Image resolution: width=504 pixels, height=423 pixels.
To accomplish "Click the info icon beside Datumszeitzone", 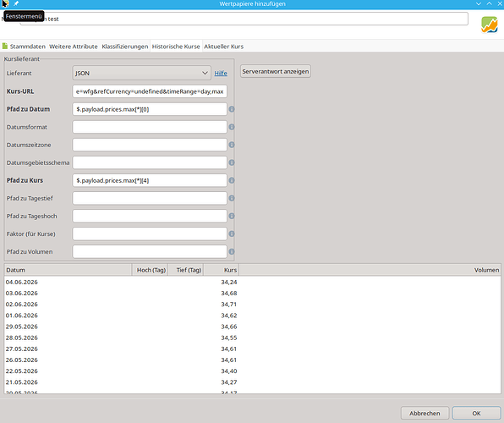I will [232, 145].
